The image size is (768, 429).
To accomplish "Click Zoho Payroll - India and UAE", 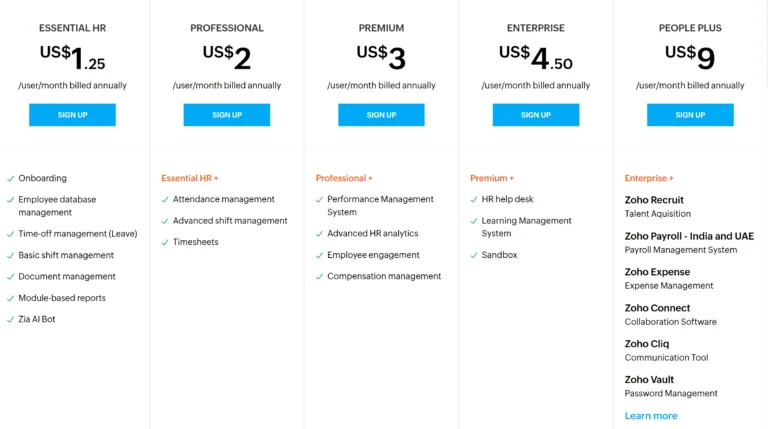I will [689, 236].
